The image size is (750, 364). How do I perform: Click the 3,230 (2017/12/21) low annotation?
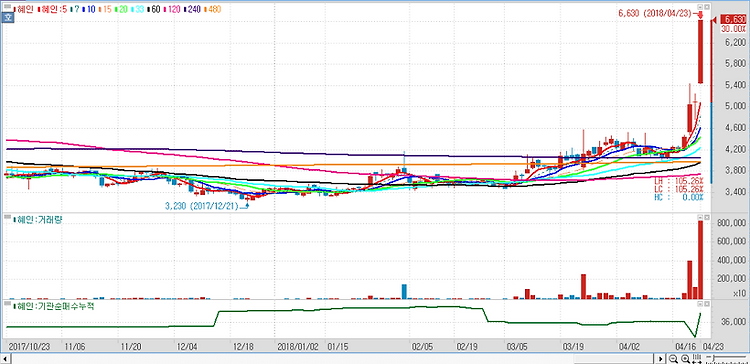202,207
